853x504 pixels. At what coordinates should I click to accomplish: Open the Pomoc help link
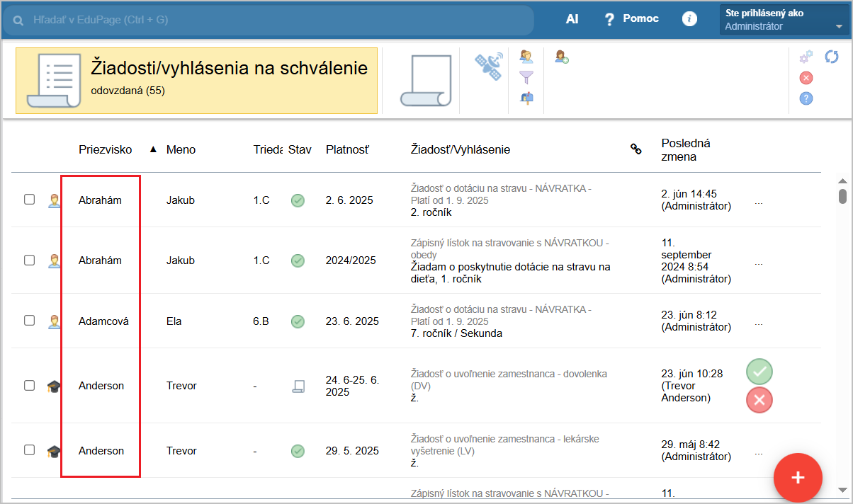pos(631,19)
